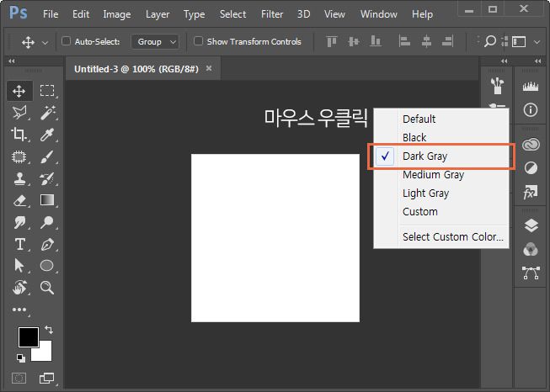The width and height of the screenshot is (550, 392).
Task: Expand the inner panel dock arrows
Action: click(x=504, y=61)
